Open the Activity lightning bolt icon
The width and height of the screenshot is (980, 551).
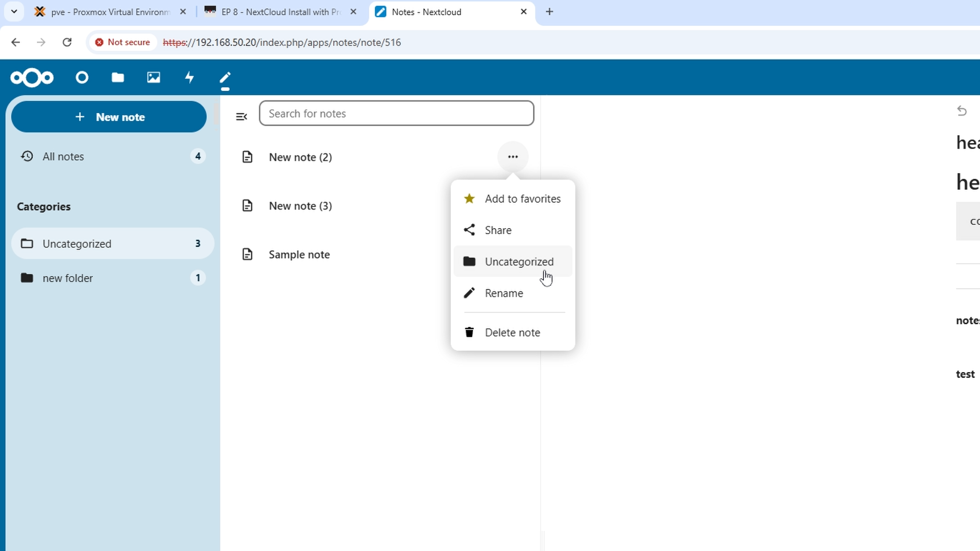(x=189, y=78)
